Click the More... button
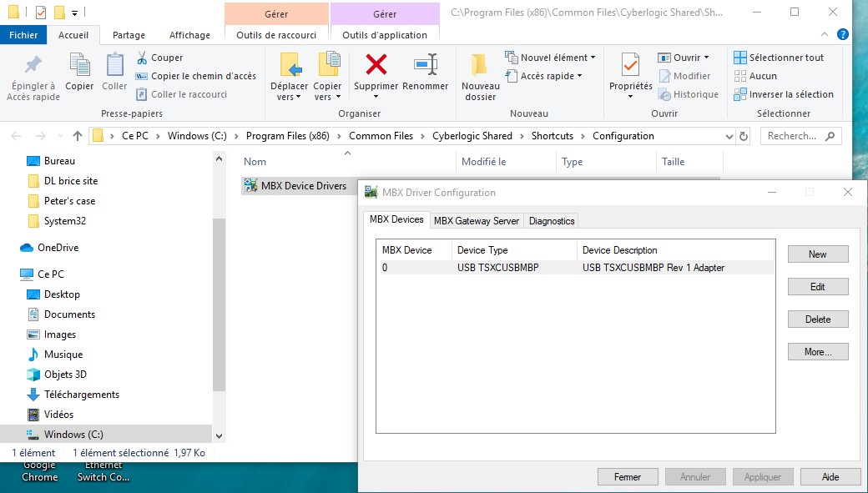This screenshot has width=868, height=493. coord(818,352)
